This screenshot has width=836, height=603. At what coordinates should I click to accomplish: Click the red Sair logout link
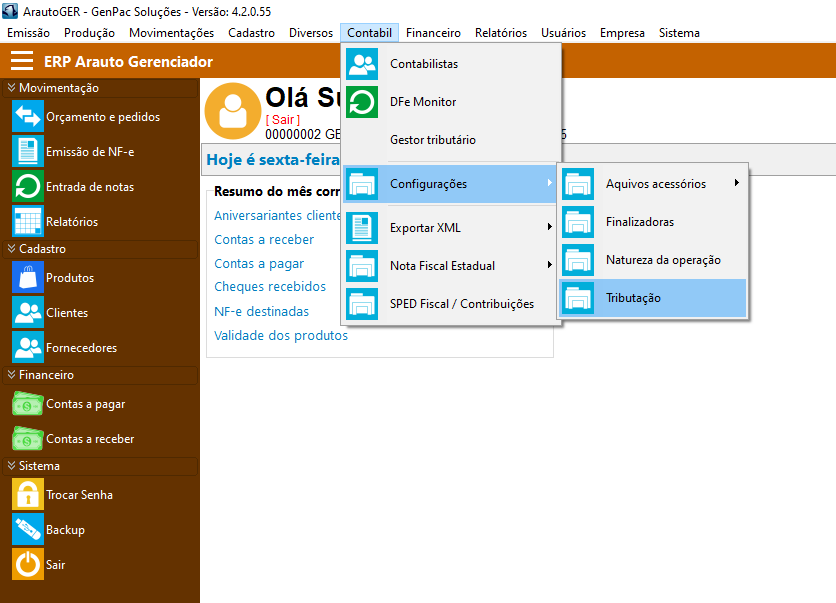tap(282, 120)
